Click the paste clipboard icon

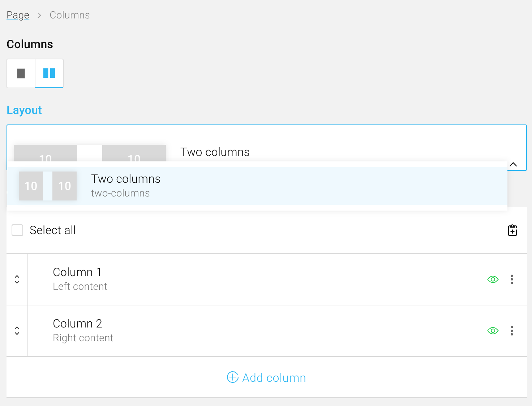coord(512,231)
